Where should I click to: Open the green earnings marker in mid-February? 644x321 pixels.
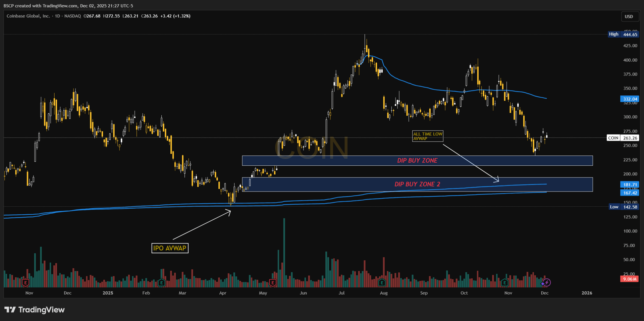pyautogui.click(x=161, y=283)
